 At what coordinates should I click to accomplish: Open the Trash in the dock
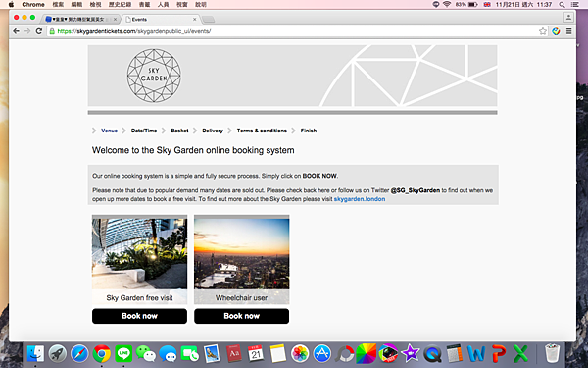552,353
